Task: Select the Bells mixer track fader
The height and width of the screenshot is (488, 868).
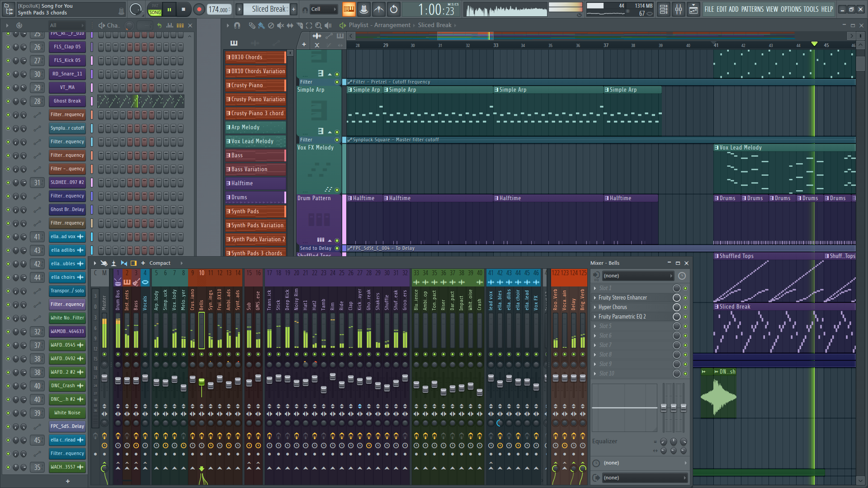Action: tap(202, 383)
